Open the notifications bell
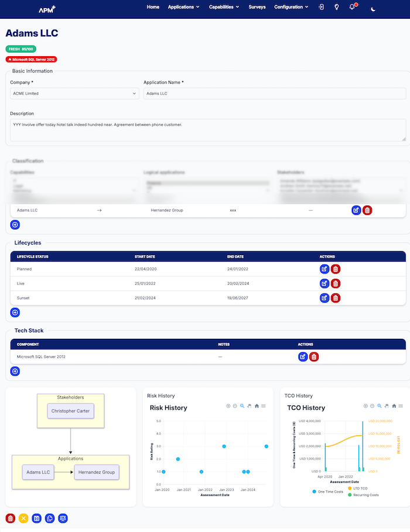 [x=352, y=7]
